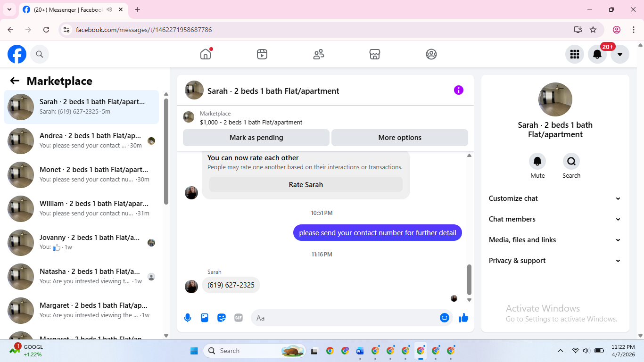Go to Facebook home via the logo
Image resolution: width=644 pixels, height=362 pixels.
pos(17,54)
